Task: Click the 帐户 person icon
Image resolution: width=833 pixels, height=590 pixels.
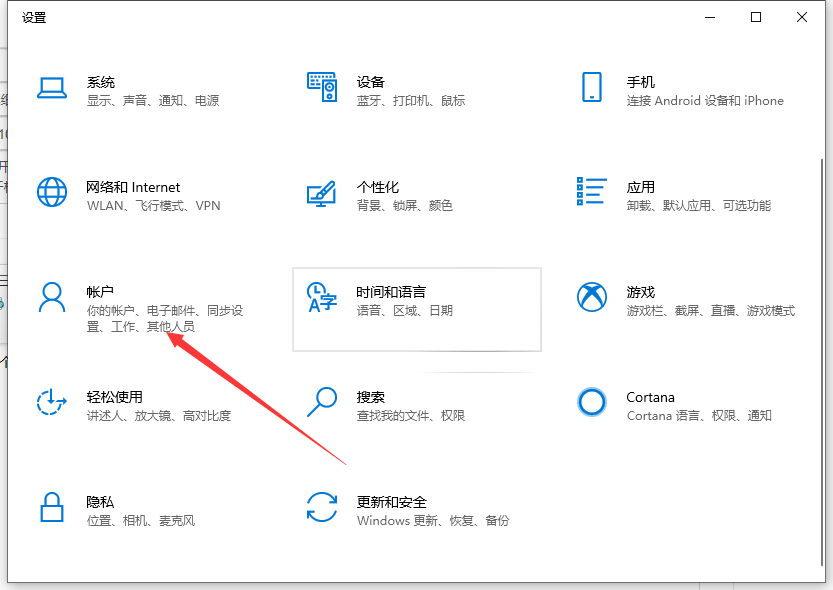Action: [51, 297]
